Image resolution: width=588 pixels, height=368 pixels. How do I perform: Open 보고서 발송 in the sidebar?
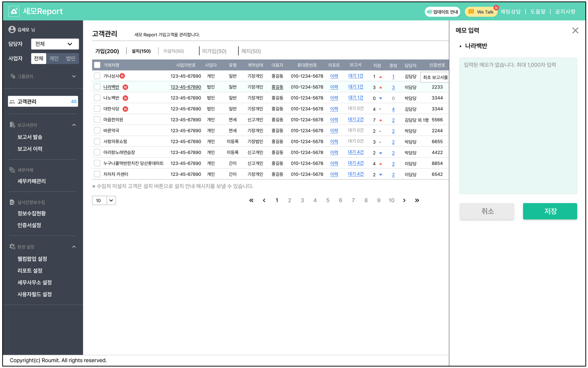click(30, 137)
